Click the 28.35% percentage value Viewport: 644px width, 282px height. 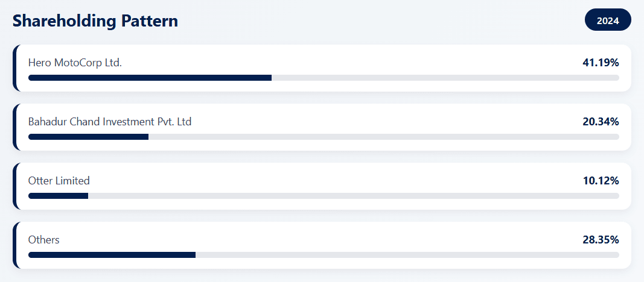[x=601, y=239]
